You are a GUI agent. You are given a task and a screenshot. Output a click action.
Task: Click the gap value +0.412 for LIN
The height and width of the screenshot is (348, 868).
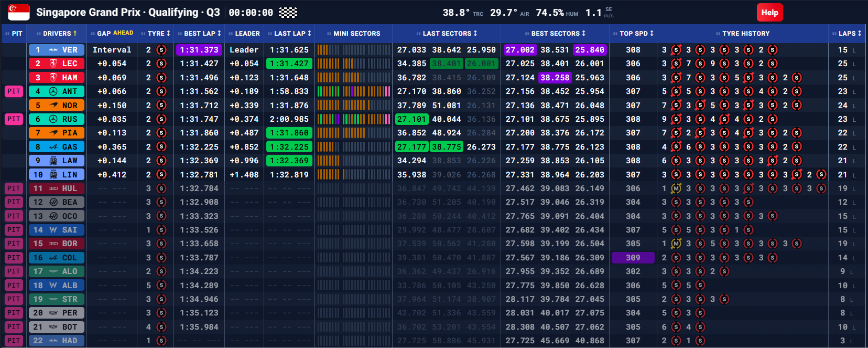coord(112,175)
